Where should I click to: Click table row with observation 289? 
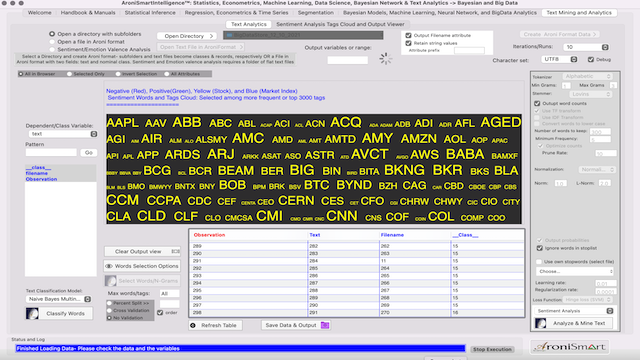tap(357, 246)
